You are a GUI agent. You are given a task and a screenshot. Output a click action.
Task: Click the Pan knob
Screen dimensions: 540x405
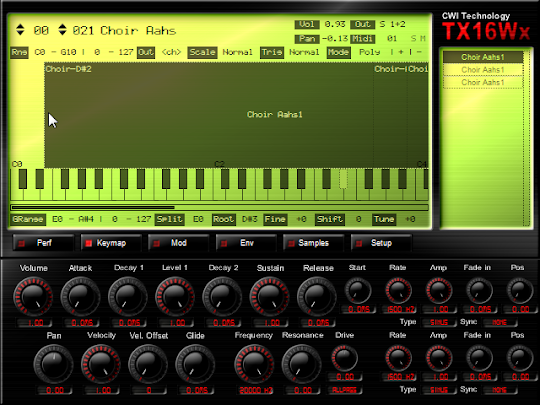coord(53,364)
